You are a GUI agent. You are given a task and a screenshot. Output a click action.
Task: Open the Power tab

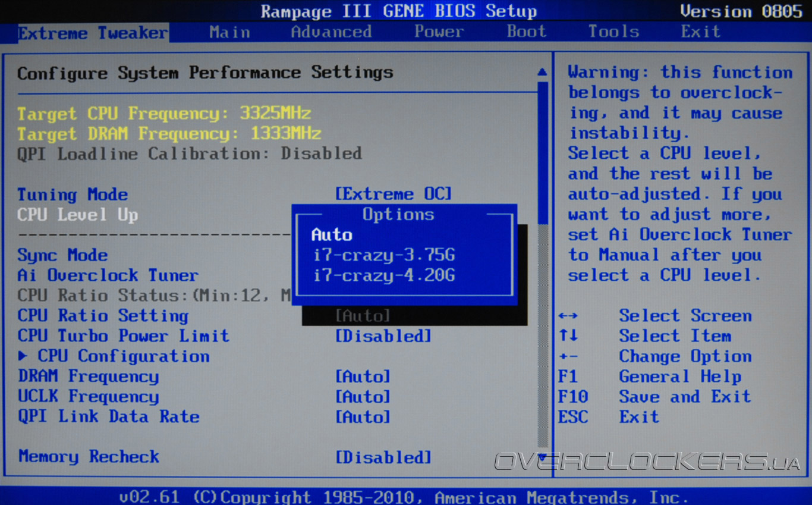439,32
